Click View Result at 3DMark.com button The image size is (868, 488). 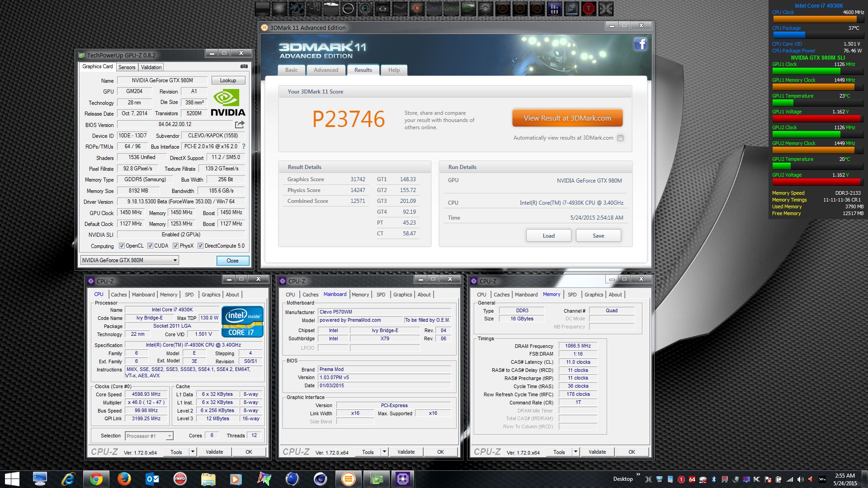point(567,118)
